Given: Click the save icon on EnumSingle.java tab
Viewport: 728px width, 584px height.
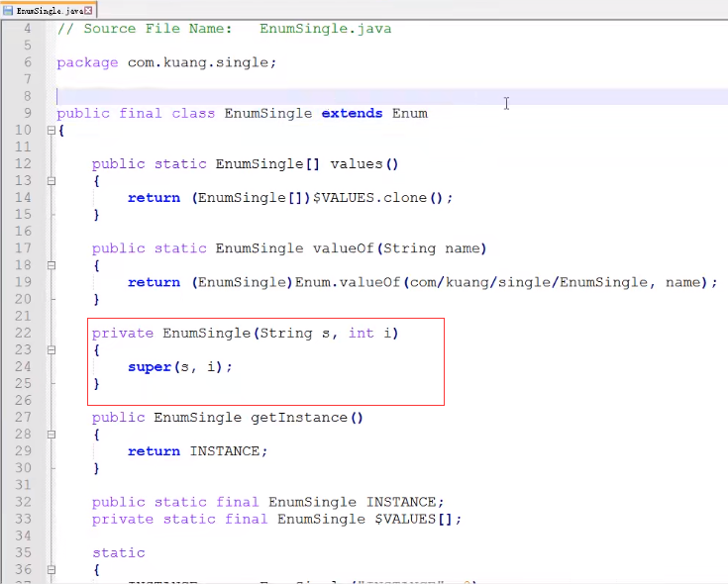Looking at the screenshot, I should click(x=8, y=10).
